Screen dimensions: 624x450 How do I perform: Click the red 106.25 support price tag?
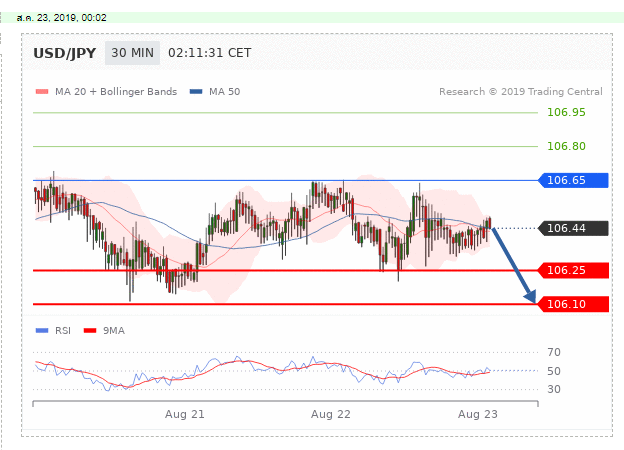(x=573, y=271)
